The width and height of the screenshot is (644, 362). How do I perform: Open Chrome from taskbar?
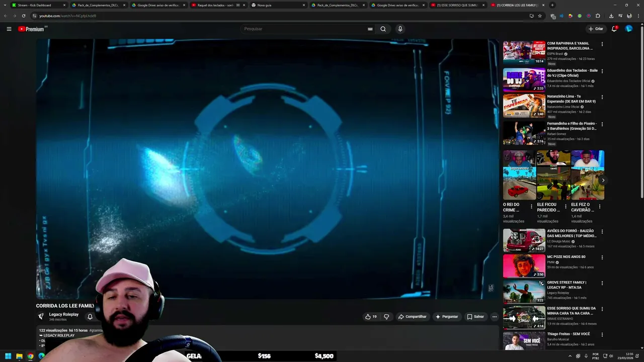30,356
